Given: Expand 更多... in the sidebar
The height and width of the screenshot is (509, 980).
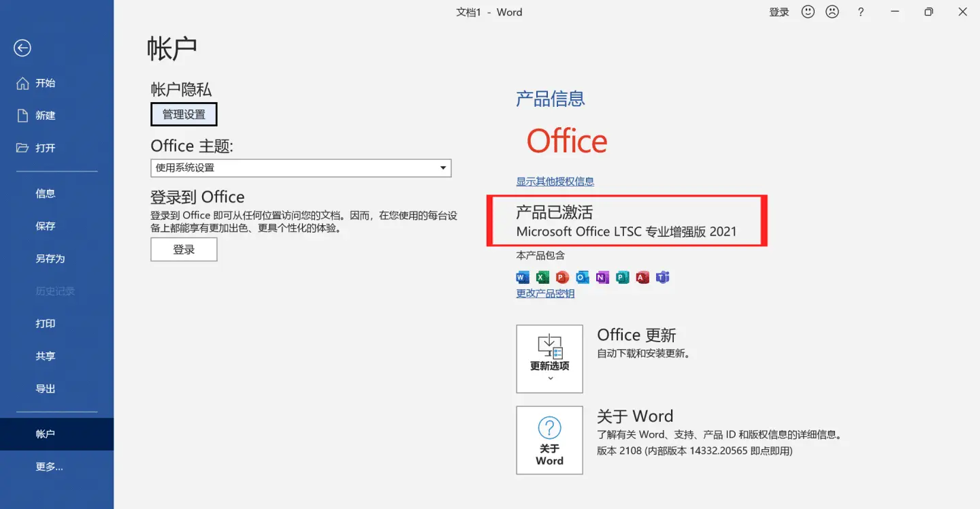Looking at the screenshot, I should 49,467.
